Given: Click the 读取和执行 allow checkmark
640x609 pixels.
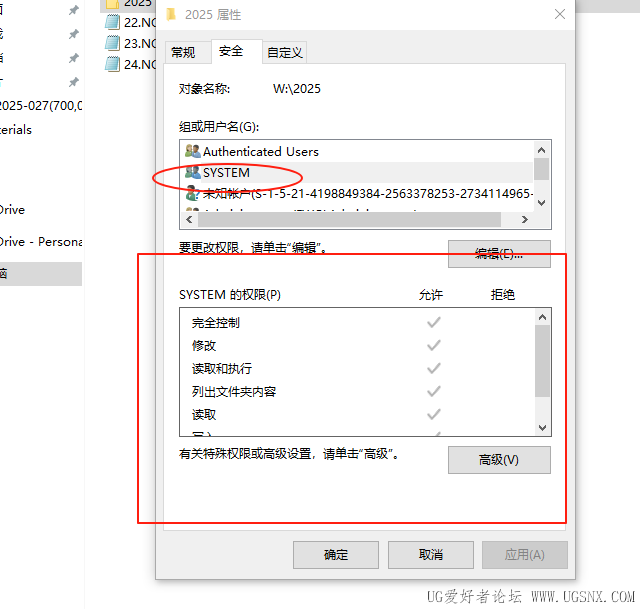Looking at the screenshot, I should (434, 368).
